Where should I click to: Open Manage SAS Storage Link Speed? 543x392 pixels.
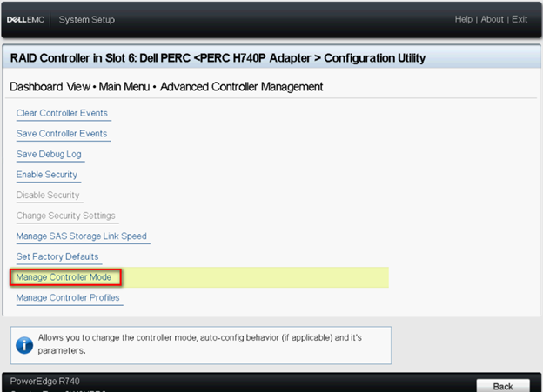click(x=82, y=236)
